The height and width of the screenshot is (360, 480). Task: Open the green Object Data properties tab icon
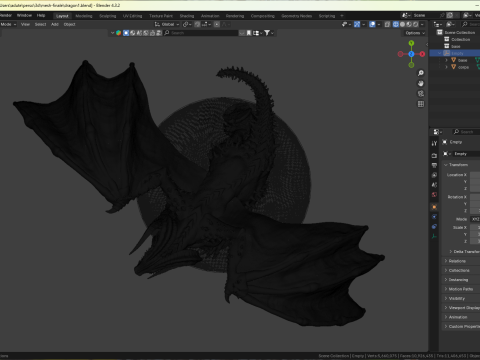point(434,236)
